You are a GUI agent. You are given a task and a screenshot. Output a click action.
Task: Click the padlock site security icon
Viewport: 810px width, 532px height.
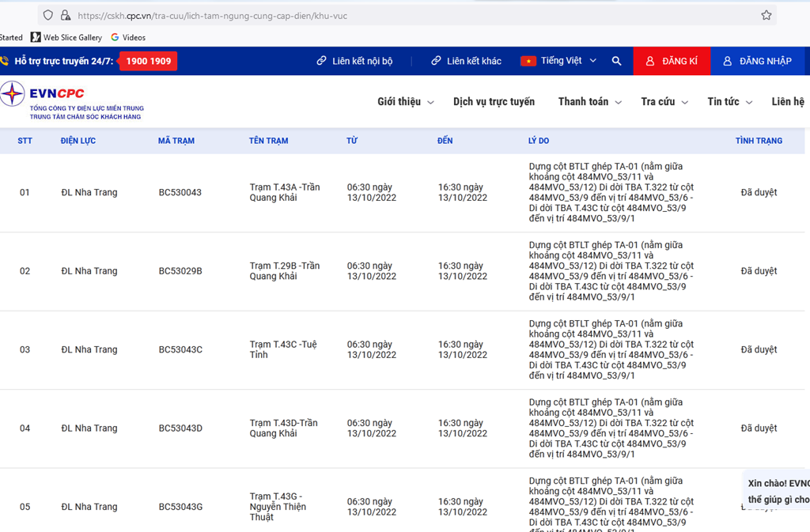pos(66,15)
